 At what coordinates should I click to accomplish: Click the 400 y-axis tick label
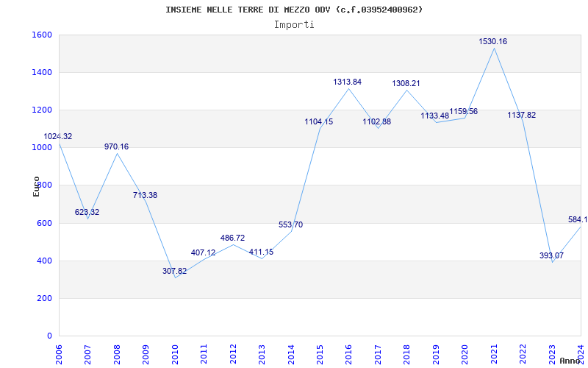tap(43, 261)
